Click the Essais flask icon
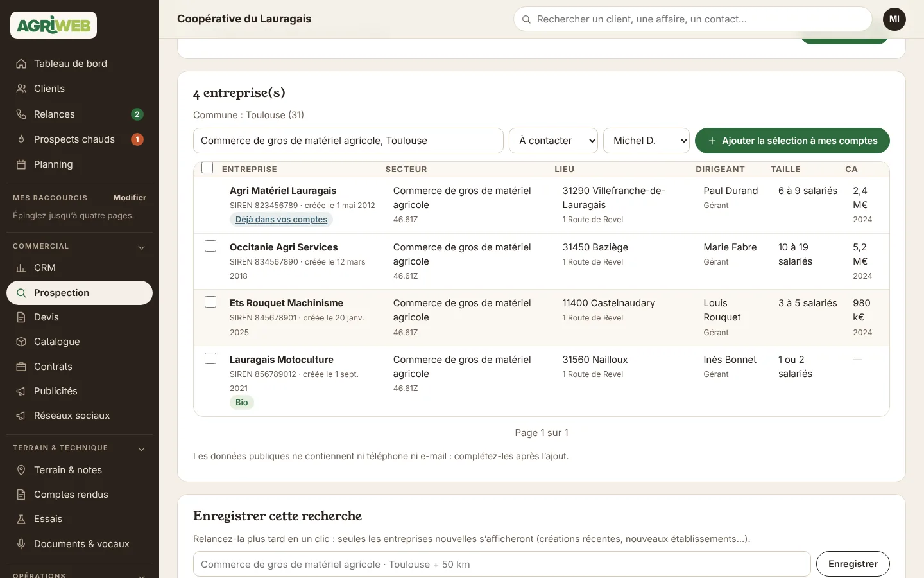 point(21,519)
